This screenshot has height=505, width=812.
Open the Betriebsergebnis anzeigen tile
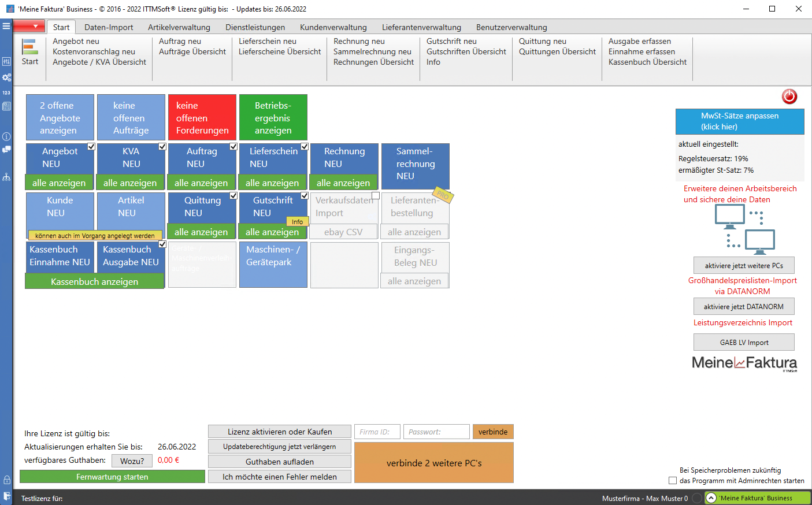[x=273, y=117]
